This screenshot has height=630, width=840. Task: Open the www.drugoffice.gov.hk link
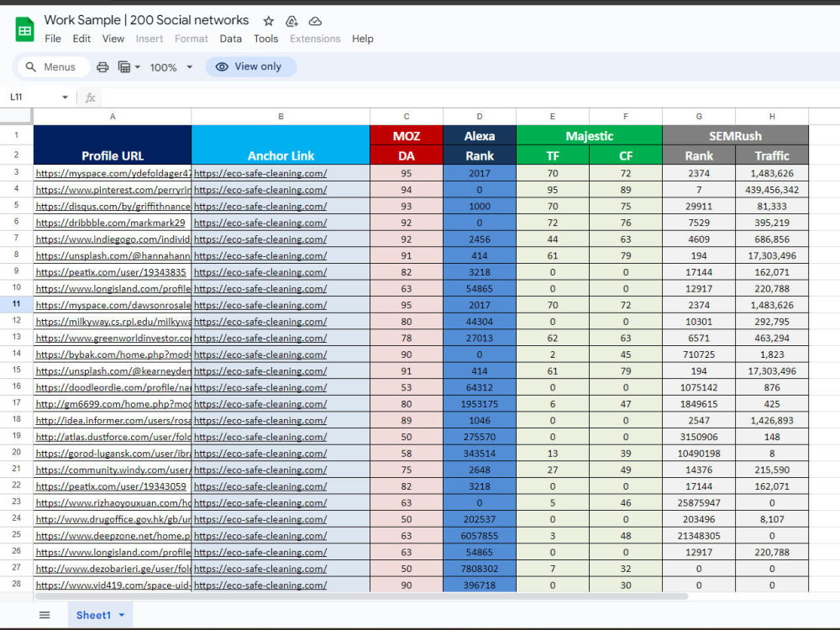pos(113,519)
